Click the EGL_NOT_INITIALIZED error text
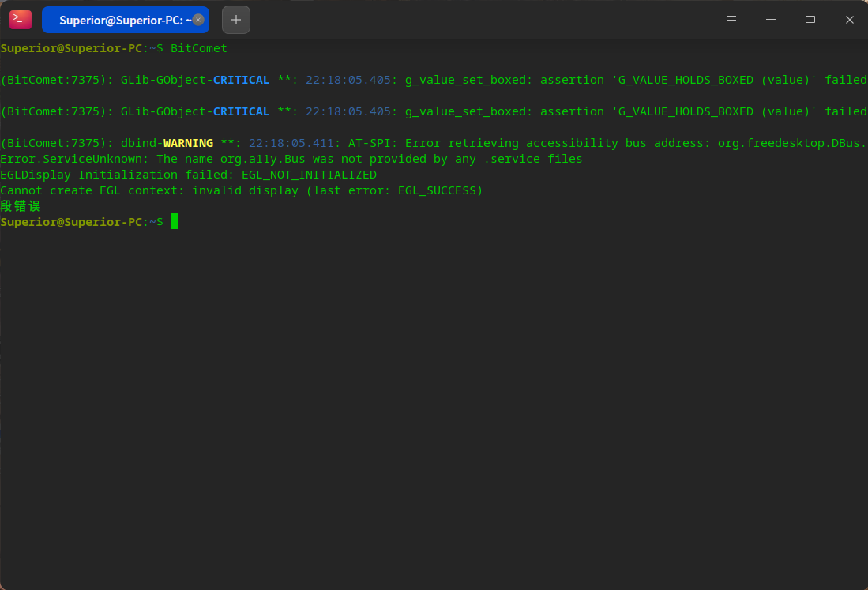The width and height of the screenshot is (868, 590). pos(309,175)
